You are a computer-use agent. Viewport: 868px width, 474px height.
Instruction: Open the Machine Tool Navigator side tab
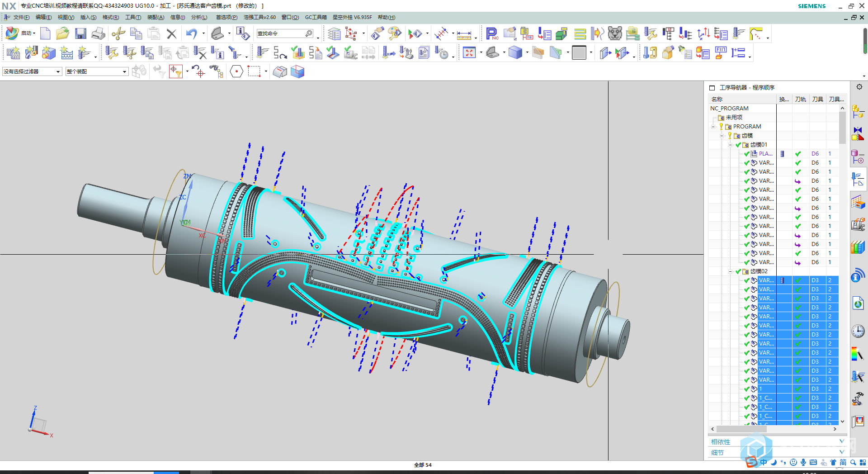pyautogui.click(x=858, y=225)
